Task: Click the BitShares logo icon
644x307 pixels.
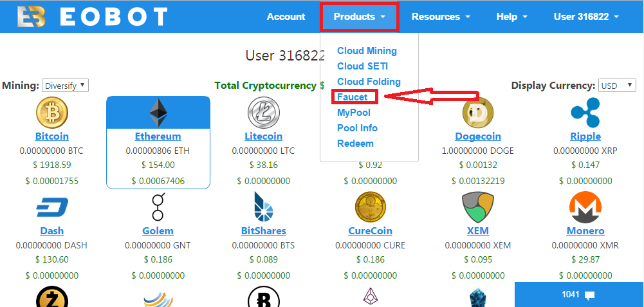Action: coord(263,207)
